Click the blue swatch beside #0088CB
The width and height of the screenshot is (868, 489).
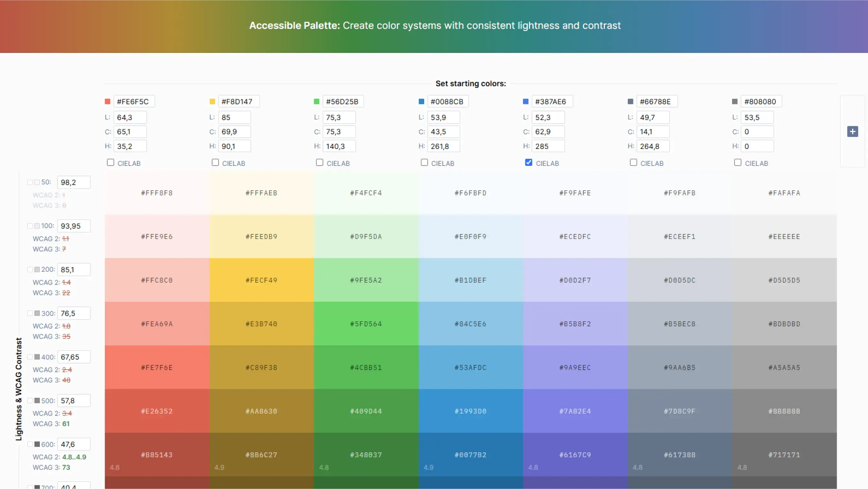[x=421, y=101]
